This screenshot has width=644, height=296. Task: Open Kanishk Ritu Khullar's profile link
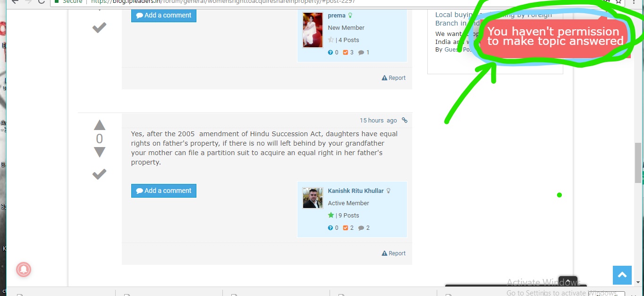tap(356, 191)
